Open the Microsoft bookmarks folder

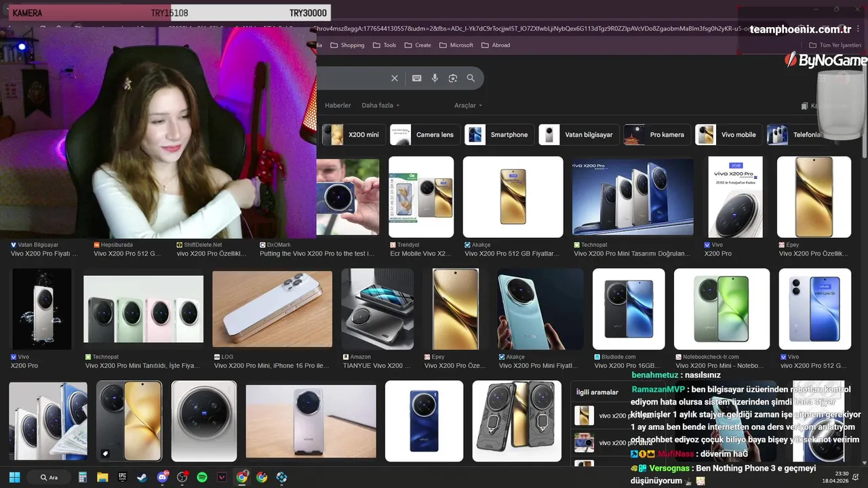[x=456, y=45]
